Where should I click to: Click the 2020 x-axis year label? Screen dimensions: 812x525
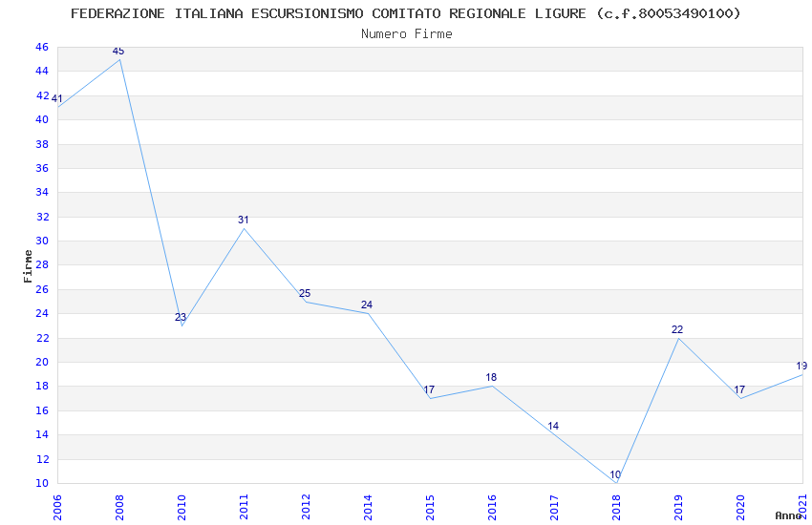point(740,508)
